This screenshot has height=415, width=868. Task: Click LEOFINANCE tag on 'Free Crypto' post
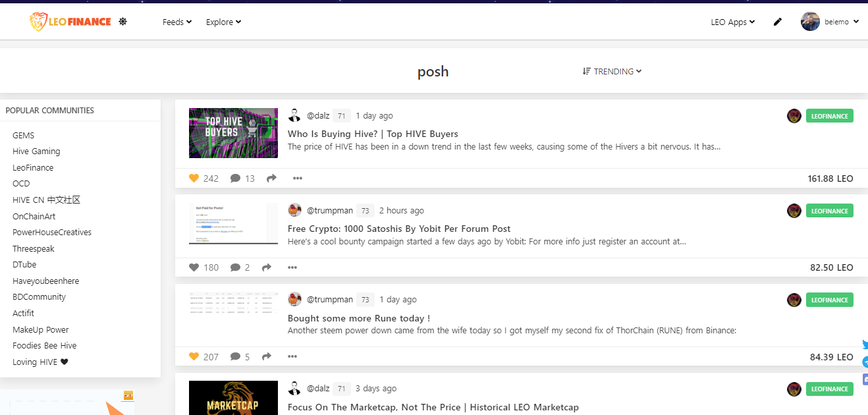(830, 211)
